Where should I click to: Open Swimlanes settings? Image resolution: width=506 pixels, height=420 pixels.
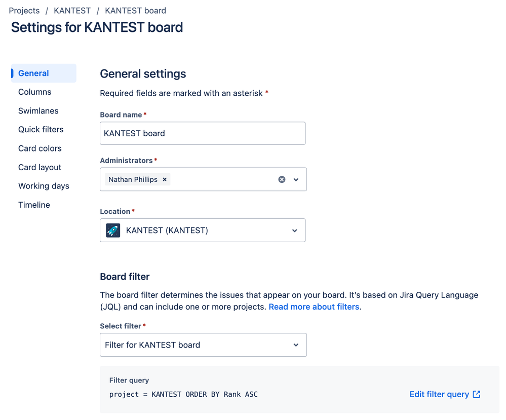[x=38, y=111]
